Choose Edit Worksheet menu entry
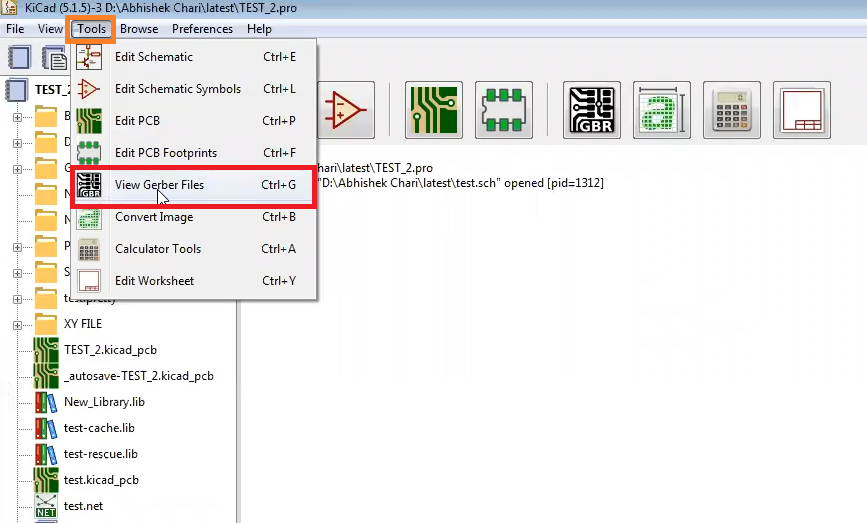 tap(194, 281)
